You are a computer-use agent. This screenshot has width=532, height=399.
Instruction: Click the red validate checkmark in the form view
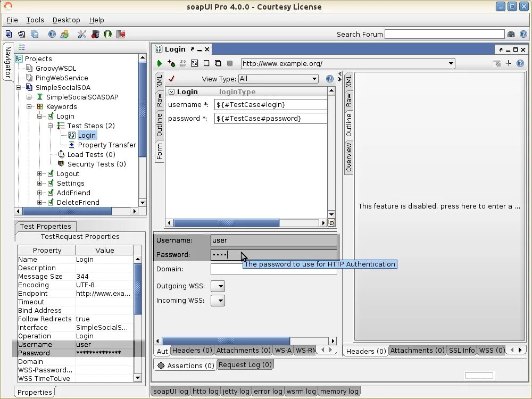click(x=172, y=79)
